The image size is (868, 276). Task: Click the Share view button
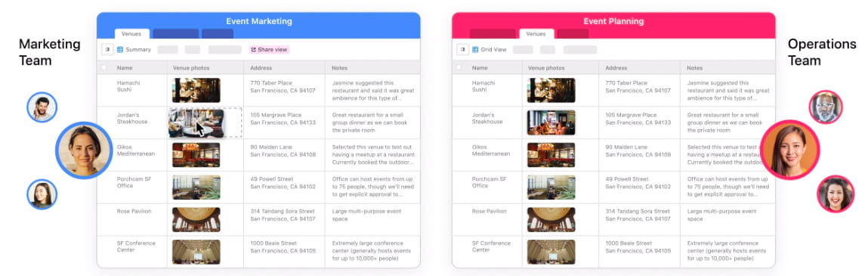tap(269, 49)
